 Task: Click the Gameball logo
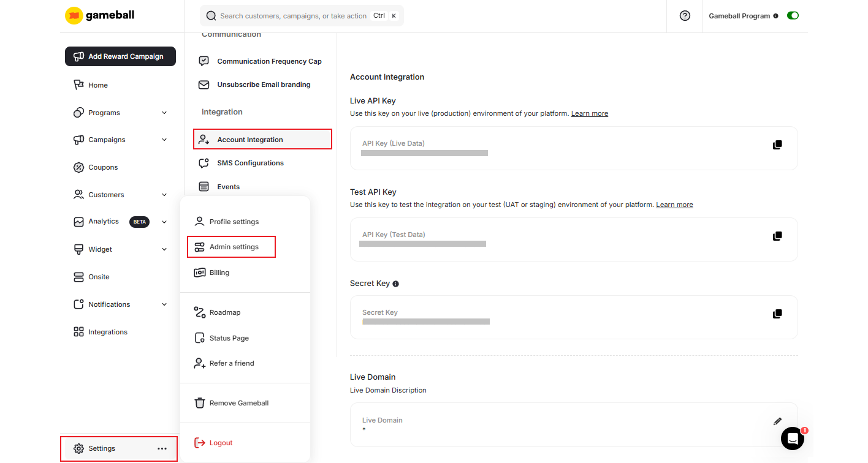coord(99,15)
